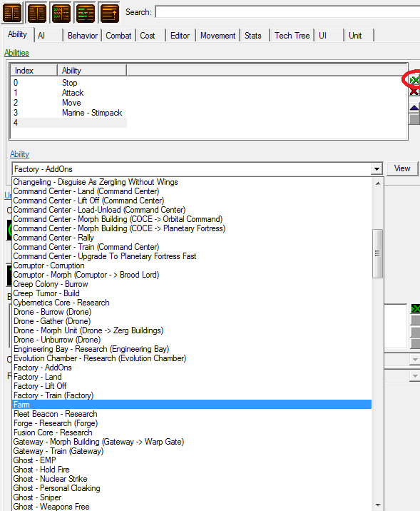Click the View button
Image resolution: width=420 pixels, height=511 pixels.
(x=402, y=168)
